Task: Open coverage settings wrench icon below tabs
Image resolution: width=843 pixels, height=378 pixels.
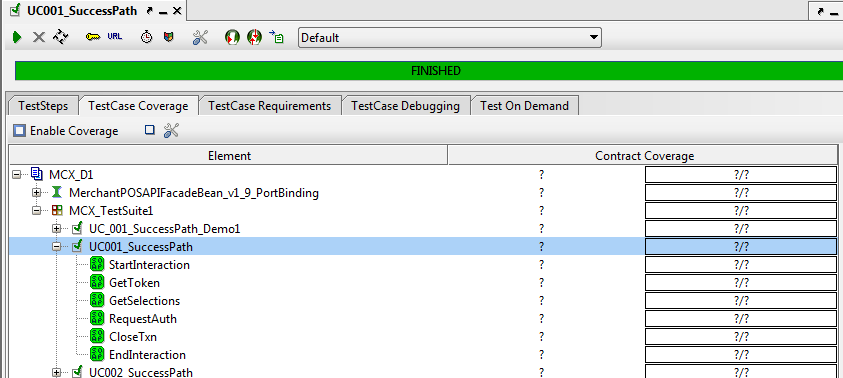Action: click(x=171, y=130)
